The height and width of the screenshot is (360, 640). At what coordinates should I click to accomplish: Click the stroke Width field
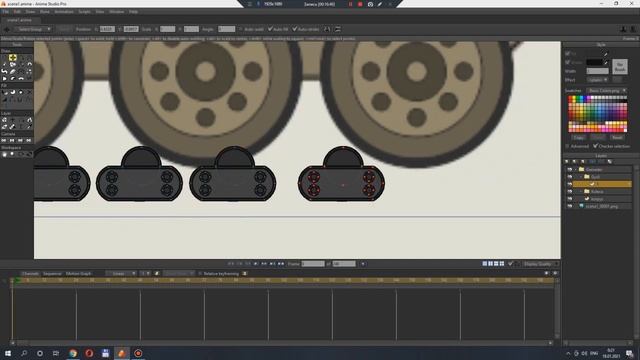(598, 71)
